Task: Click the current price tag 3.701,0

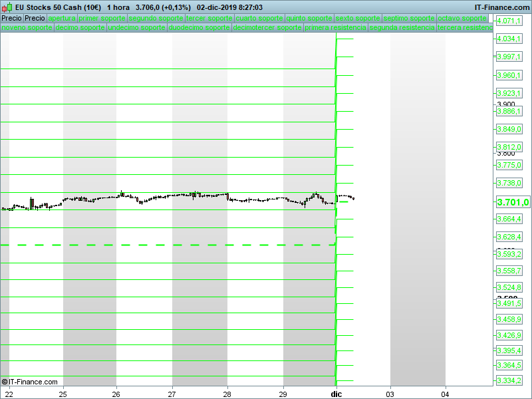Action: click(512, 203)
